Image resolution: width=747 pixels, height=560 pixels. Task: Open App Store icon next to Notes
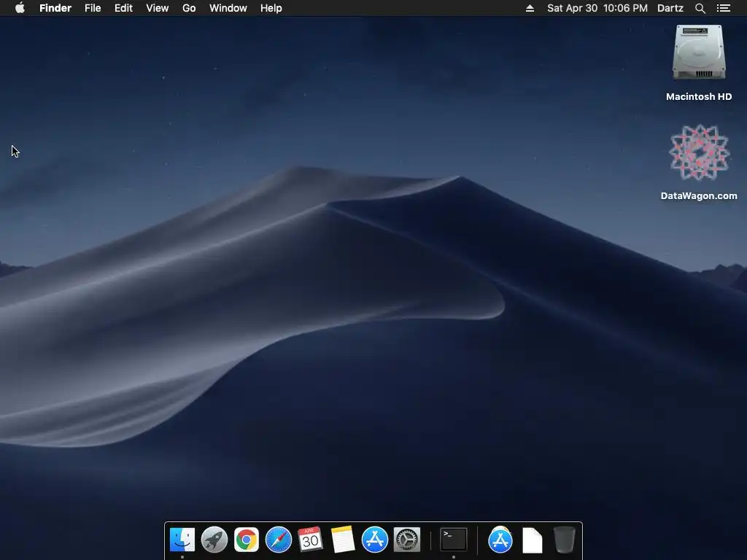pyautogui.click(x=374, y=540)
